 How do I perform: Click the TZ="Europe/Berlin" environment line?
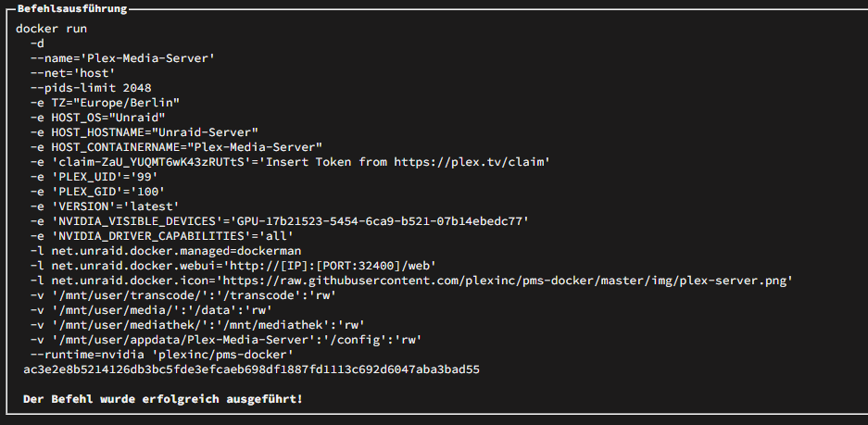106,103
